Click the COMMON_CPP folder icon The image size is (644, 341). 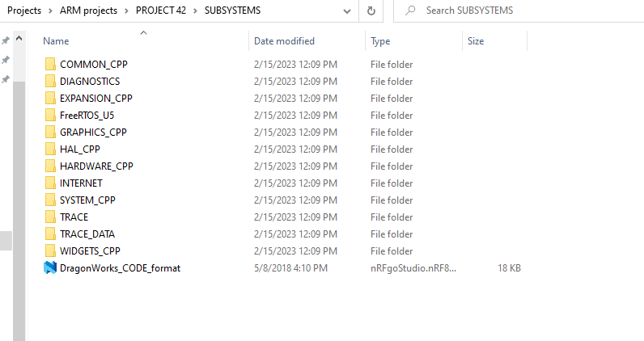pos(49,65)
